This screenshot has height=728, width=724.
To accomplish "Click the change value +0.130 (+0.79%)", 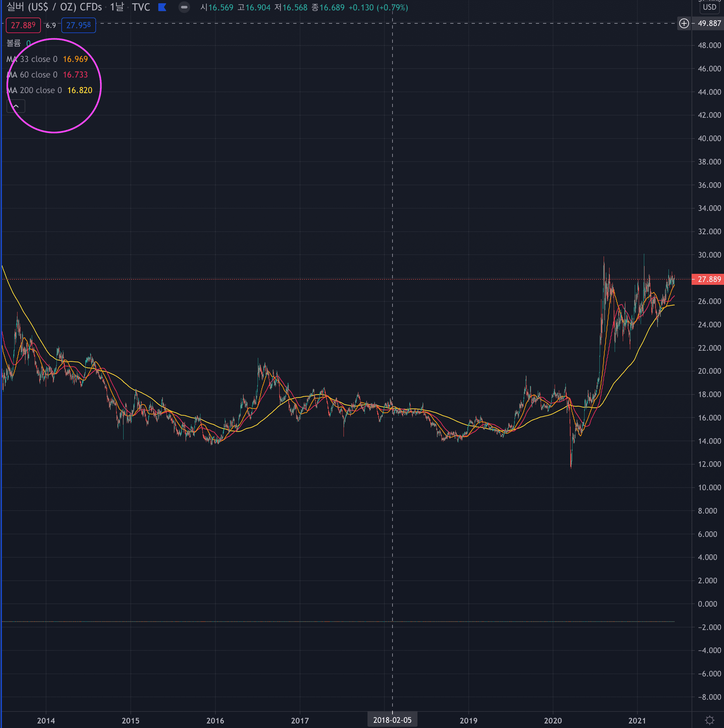I will pyautogui.click(x=378, y=7).
